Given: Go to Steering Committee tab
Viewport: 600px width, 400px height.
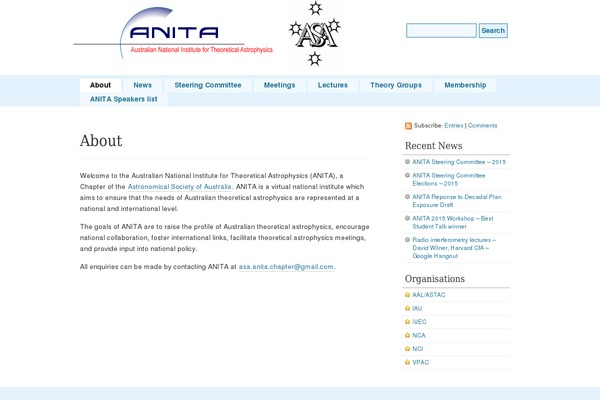Looking at the screenshot, I should (208, 85).
